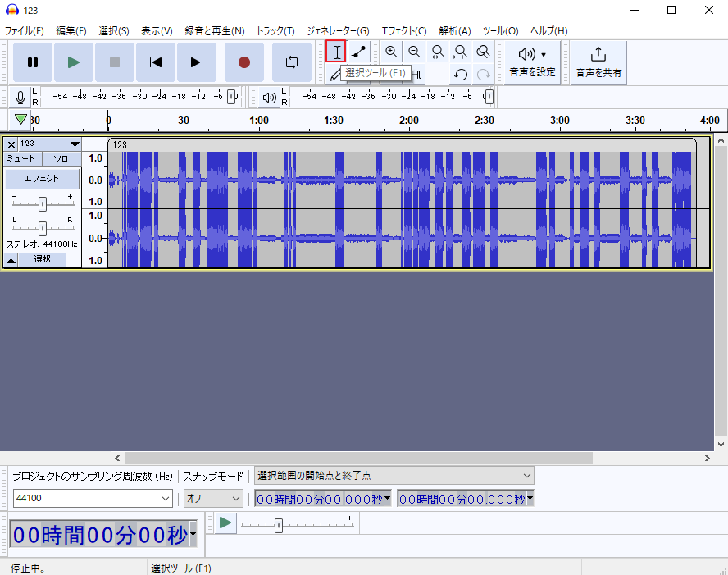Collapse the 123 track panel
Viewport: 728px width, 575px height.
pyautogui.click(x=10, y=259)
